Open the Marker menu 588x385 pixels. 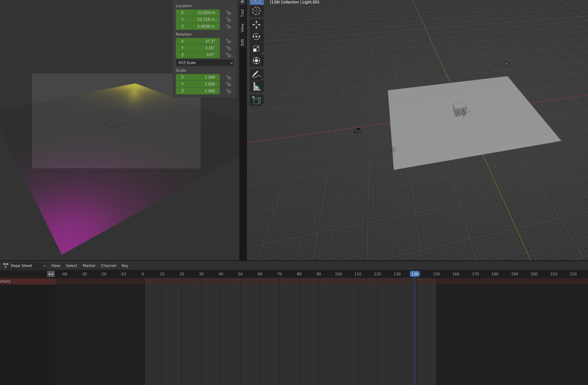pos(89,266)
